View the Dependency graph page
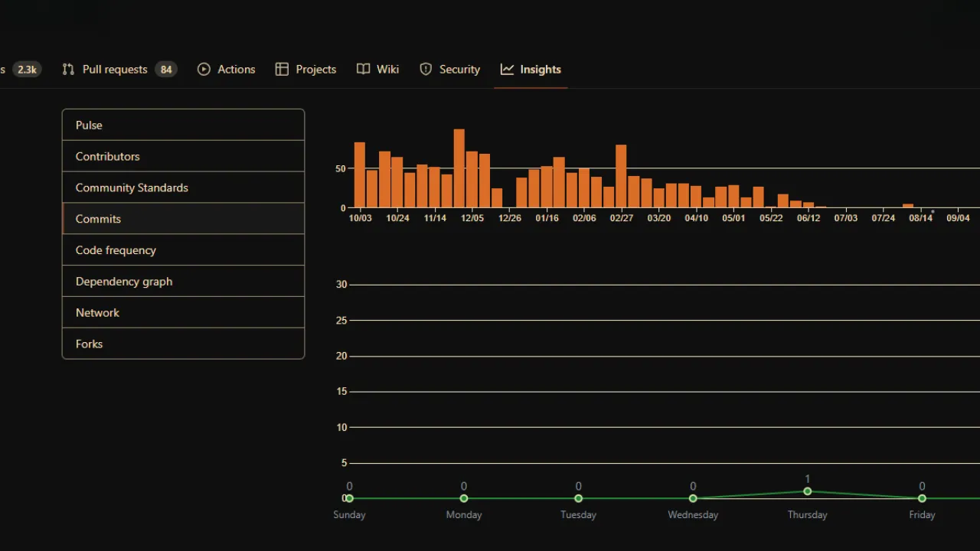The width and height of the screenshot is (980, 551). 183,282
